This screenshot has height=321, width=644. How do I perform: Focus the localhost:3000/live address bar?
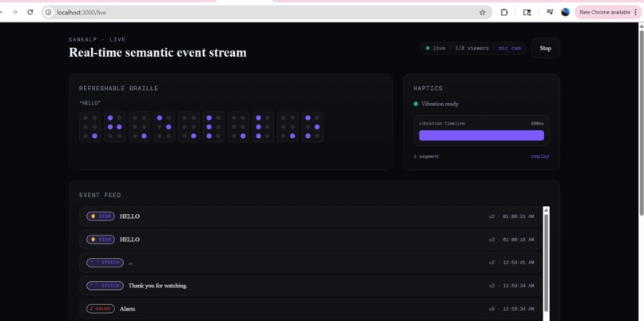[267, 12]
